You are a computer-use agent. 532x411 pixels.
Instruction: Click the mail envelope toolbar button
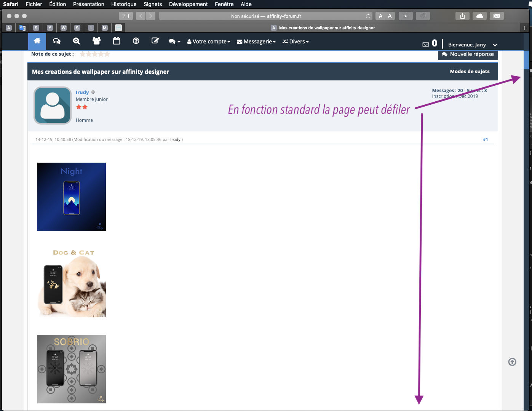tap(497, 16)
